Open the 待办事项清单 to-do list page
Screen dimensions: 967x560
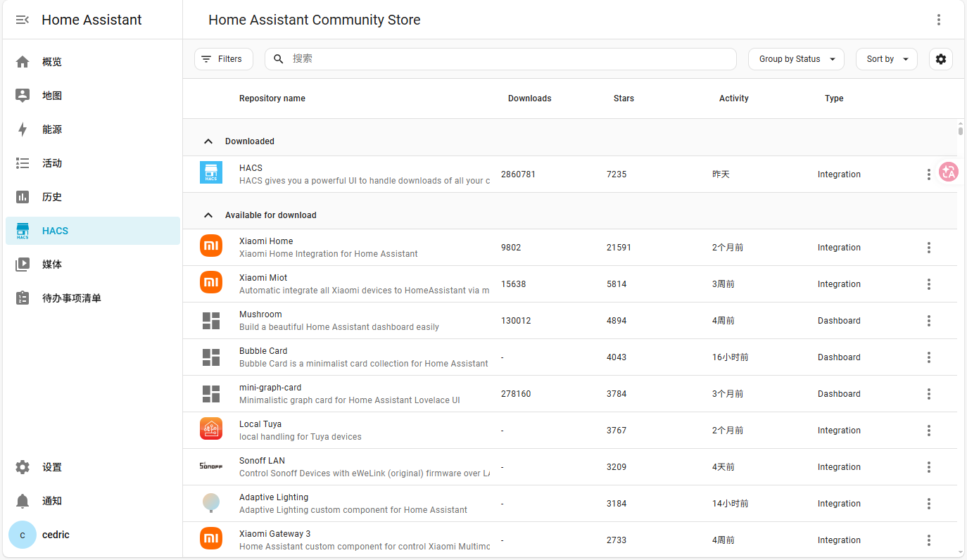point(71,298)
